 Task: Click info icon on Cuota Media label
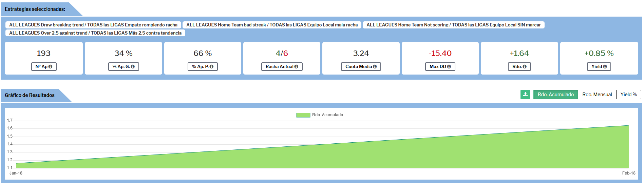(375, 67)
